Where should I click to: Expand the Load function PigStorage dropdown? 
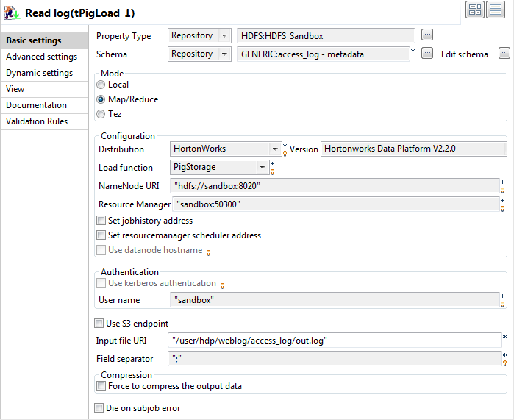tap(262, 168)
